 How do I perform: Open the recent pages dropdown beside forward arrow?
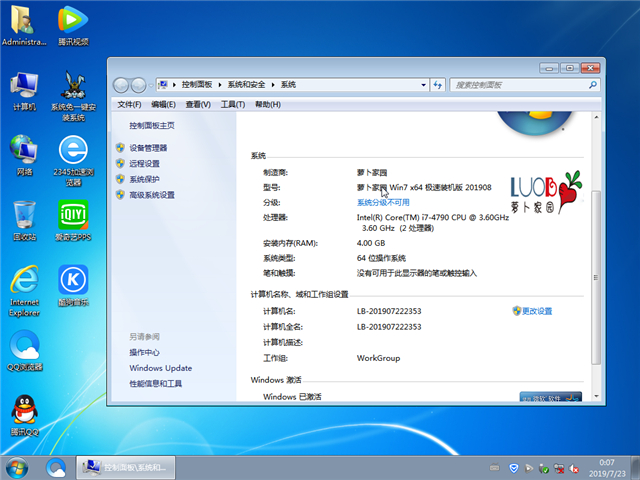point(151,85)
